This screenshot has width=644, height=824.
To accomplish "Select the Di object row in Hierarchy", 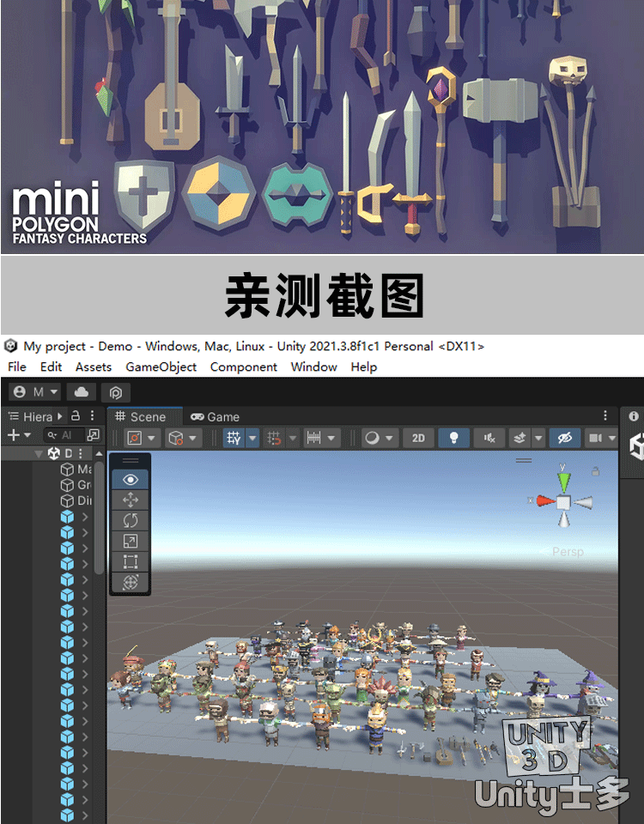I will pyautogui.click(x=76, y=500).
